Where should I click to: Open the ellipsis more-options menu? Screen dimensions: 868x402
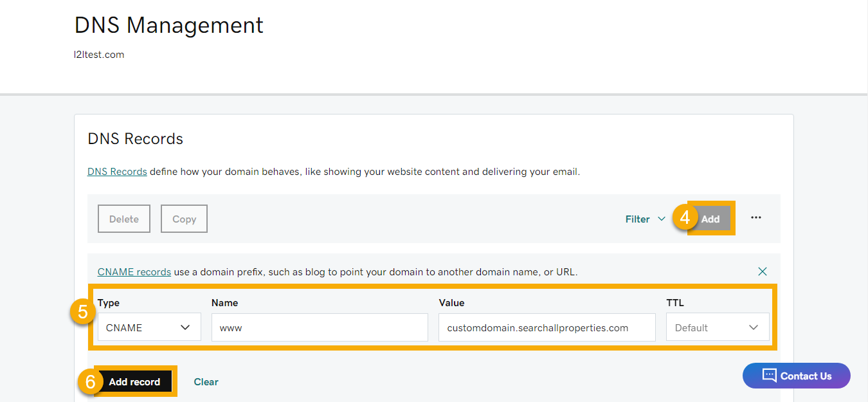pyautogui.click(x=756, y=219)
